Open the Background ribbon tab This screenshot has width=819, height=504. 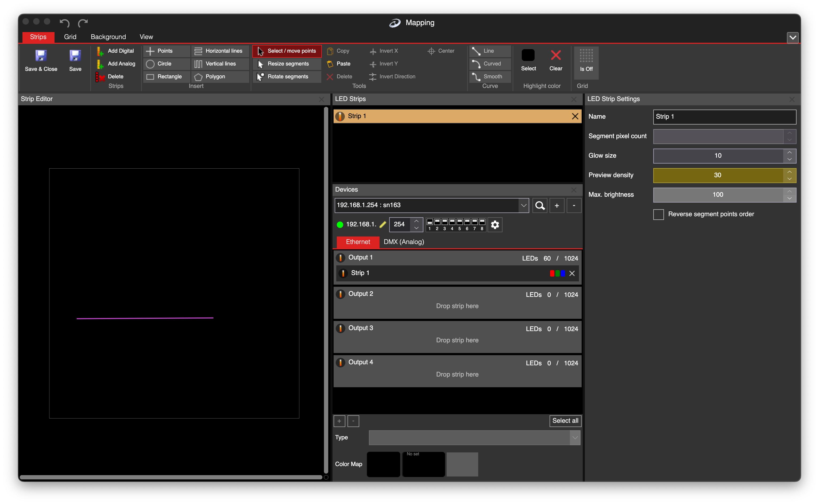(x=108, y=37)
